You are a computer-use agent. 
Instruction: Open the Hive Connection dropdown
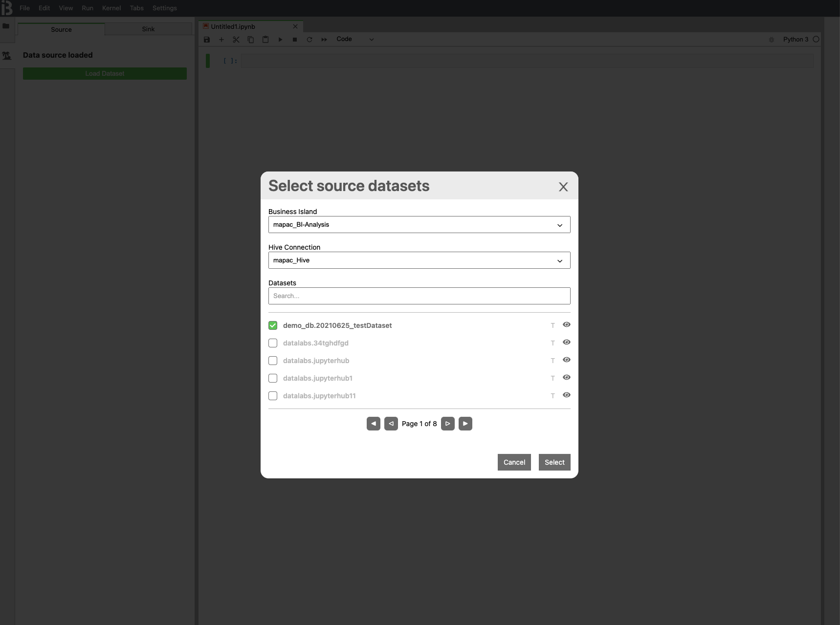[559, 260]
